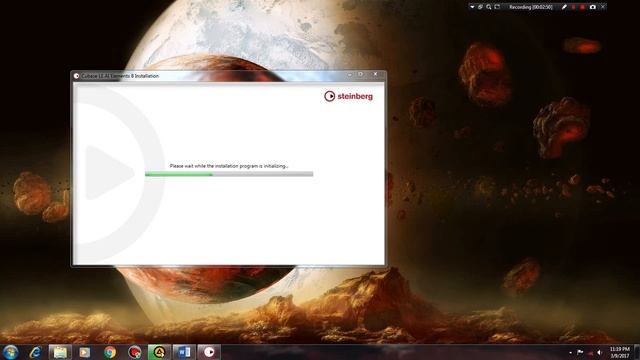The image size is (640, 360).
Task: Click the second icon on the recording toolbar
Action: pyautogui.click(x=480, y=7)
